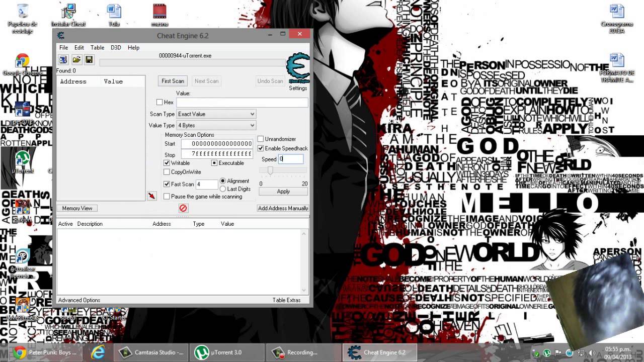Click the µTorrent tray icon
The image size is (644, 362).
click(x=547, y=353)
